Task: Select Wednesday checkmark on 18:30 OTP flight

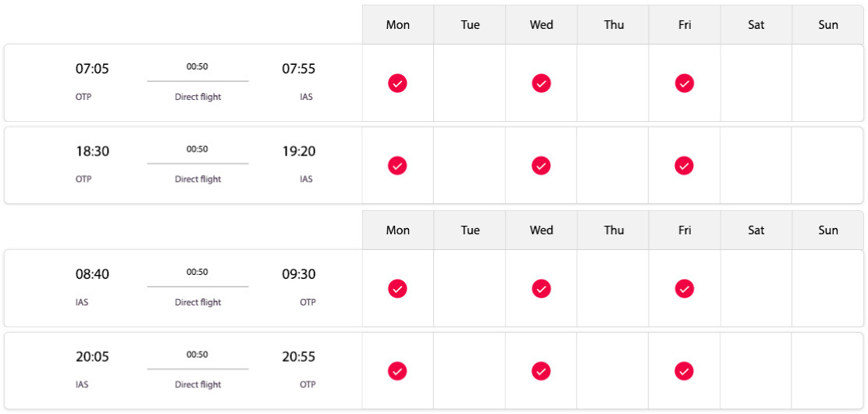Action: (542, 166)
